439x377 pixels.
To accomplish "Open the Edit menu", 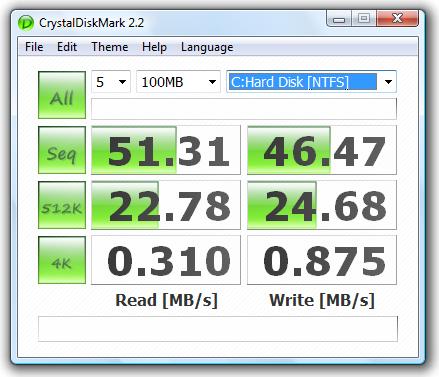I will point(67,47).
